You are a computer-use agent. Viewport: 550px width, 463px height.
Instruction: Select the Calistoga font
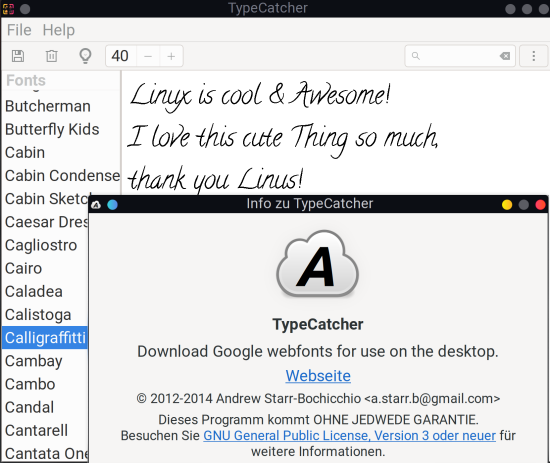pyautogui.click(x=46, y=315)
